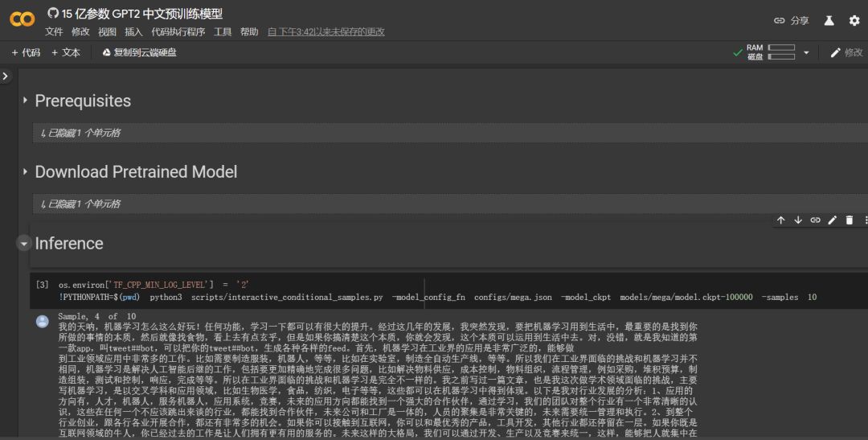Screen dimensions: 868x440
Task: Expand the left sidebar panel chevron
Action: (x=6, y=76)
